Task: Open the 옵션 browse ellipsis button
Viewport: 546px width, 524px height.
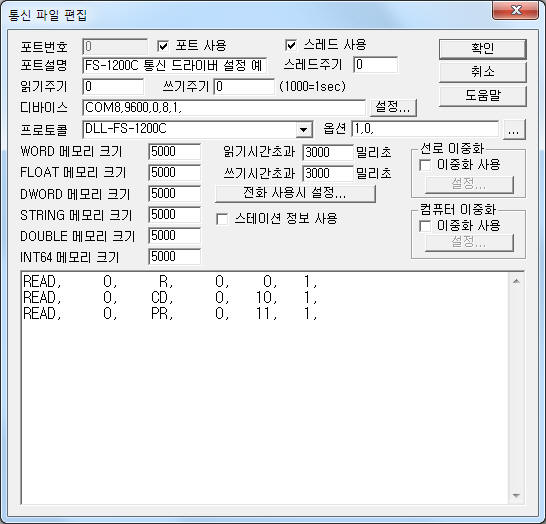Action: 514,130
